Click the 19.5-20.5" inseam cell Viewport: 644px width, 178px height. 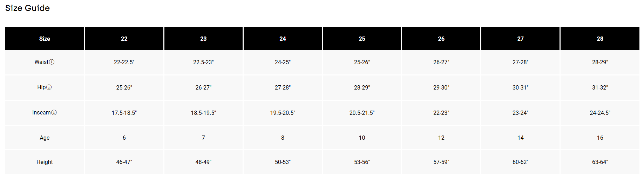point(283,113)
